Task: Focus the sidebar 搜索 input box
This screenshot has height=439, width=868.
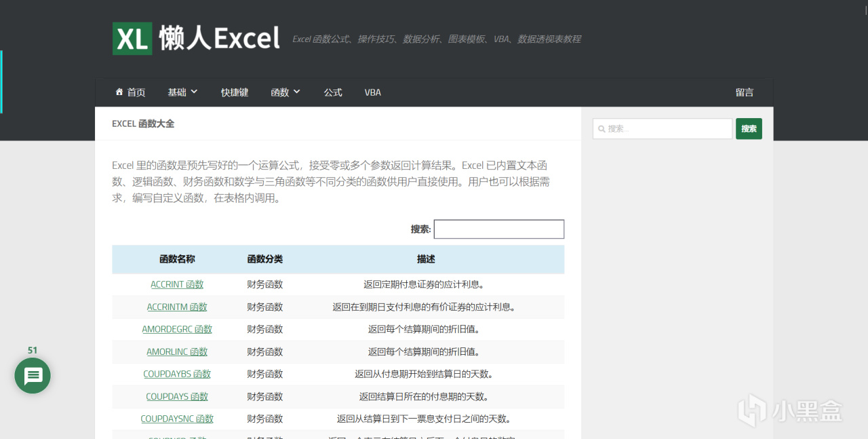Action: [x=663, y=128]
